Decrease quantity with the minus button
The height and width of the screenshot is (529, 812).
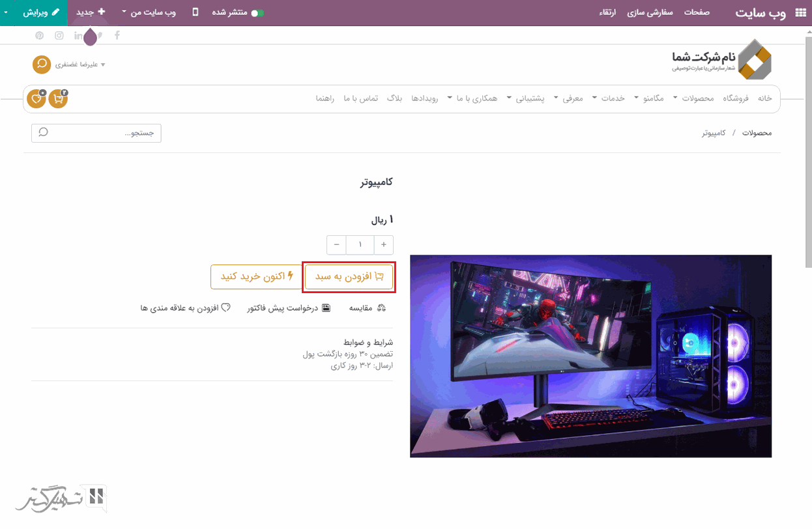point(336,244)
